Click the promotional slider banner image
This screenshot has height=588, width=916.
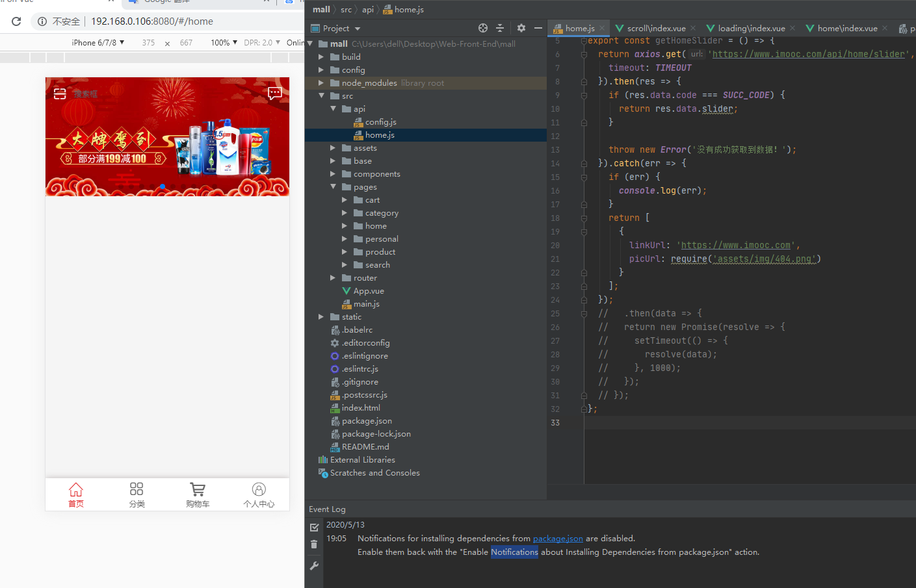coord(167,136)
